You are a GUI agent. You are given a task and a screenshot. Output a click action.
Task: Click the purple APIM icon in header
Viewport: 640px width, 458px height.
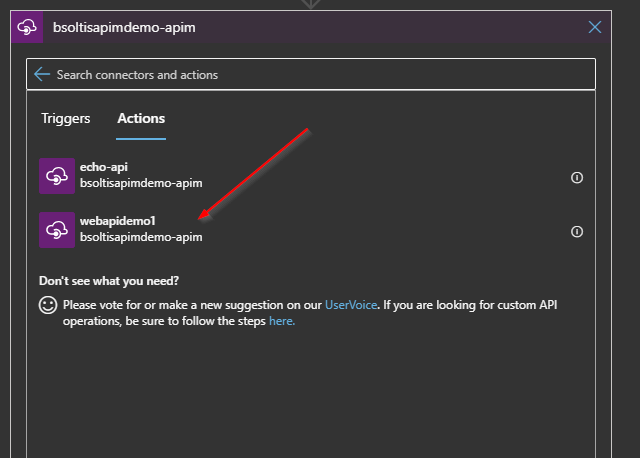27,27
